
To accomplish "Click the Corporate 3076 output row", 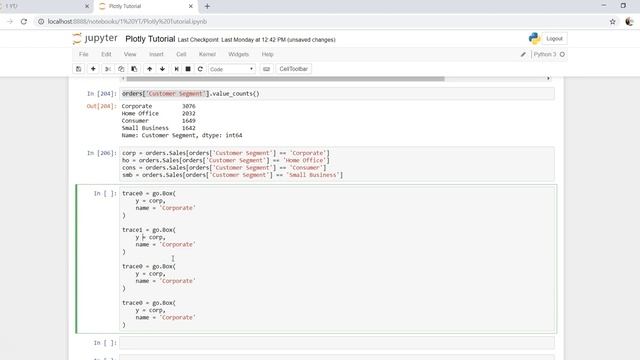I will pyautogui.click(x=158, y=106).
